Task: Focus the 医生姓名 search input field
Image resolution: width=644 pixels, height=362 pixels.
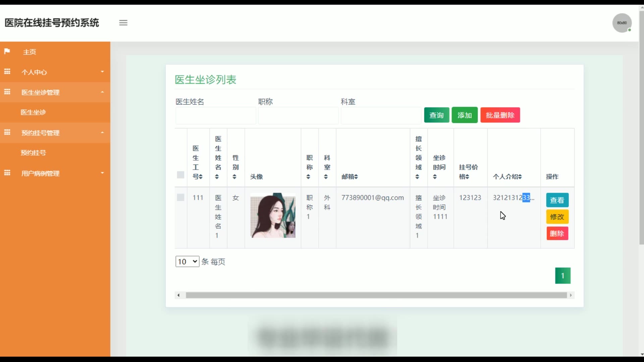Action: (x=215, y=116)
